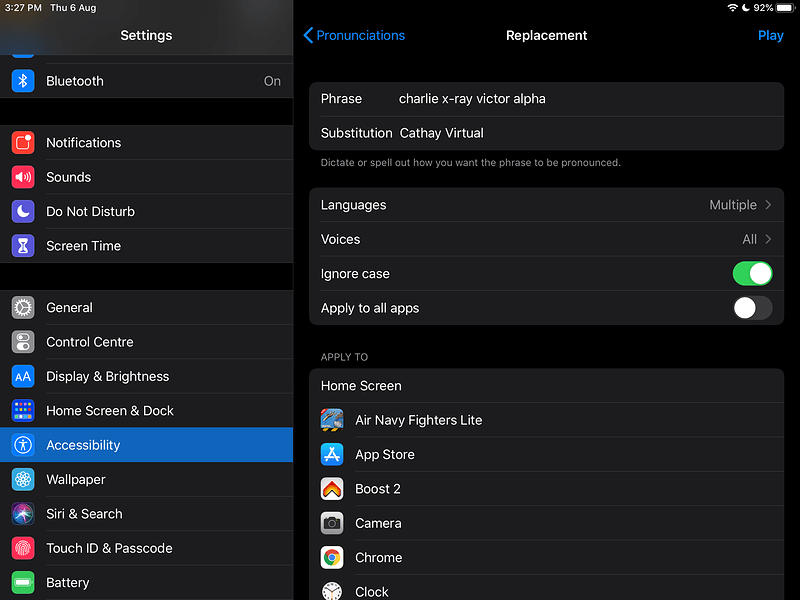Open Notifications settings
The width and height of the screenshot is (800, 600).
(x=146, y=142)
